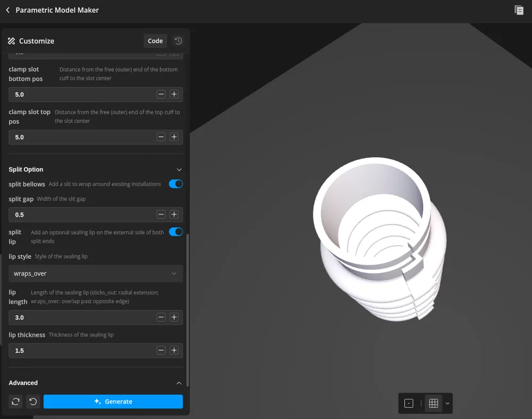532x419 pixels.
Task: Open the Code view
Action: point(155,41)
